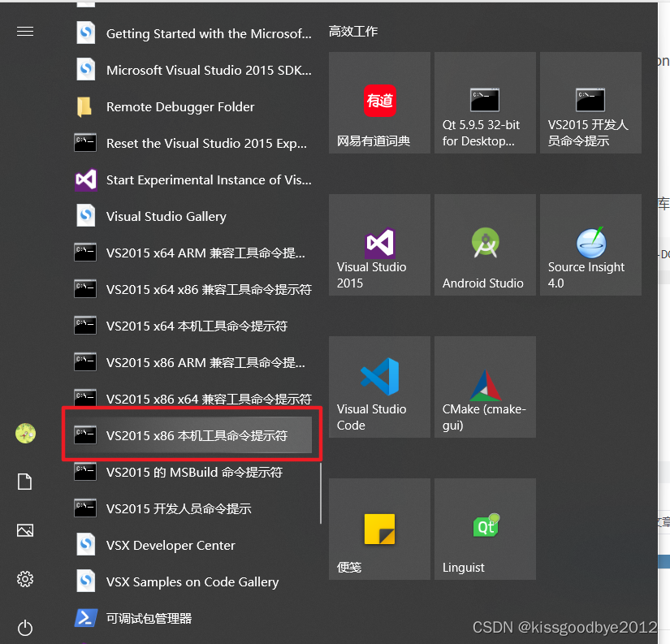This screenshot has width=670, height=644.
Task: Select VS2015 x86 ARM 兼容工具命令提示 entry
Action: [192, 362]
